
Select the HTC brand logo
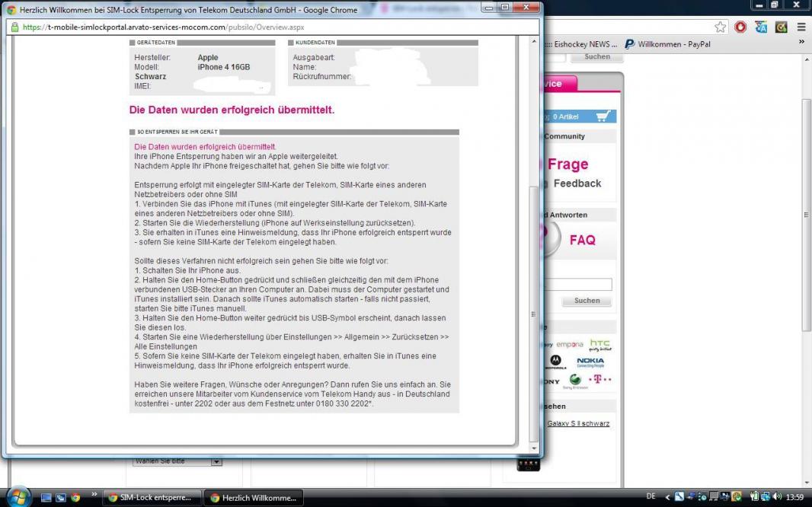click(x=600, y=345)
